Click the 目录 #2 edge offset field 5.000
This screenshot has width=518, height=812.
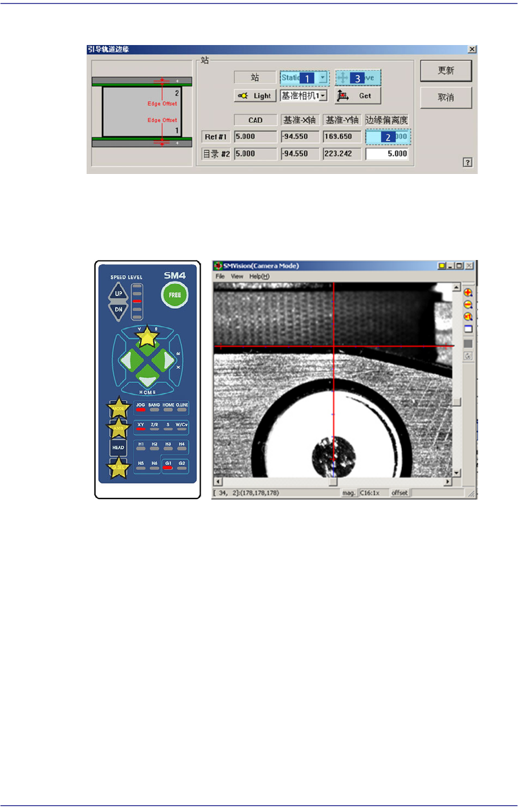click(388, 154)
